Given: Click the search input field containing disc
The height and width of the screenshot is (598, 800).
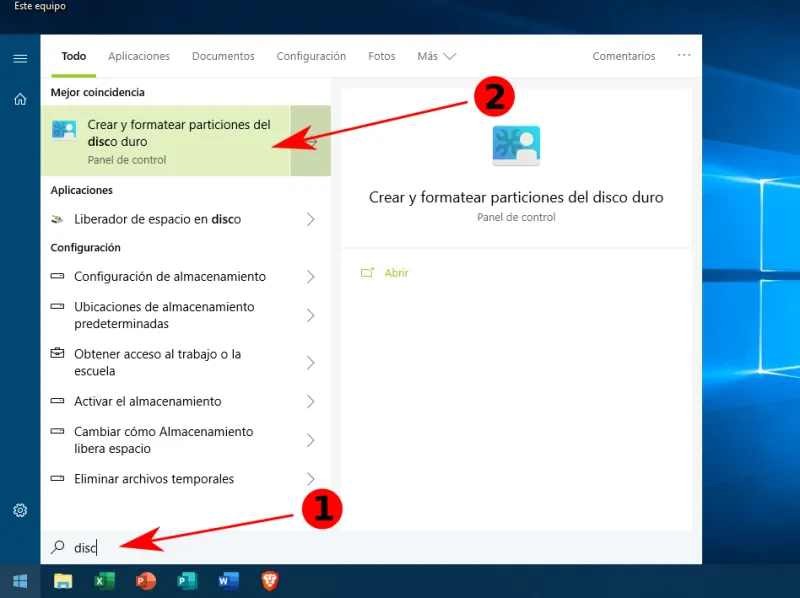Looking at the screenshot, I should coord(371,547).
